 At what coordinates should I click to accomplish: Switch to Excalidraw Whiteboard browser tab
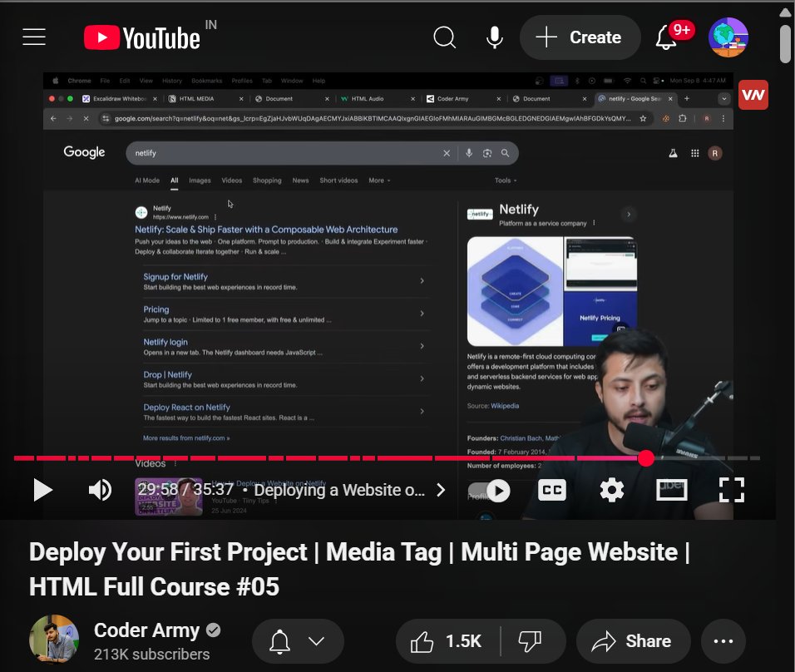(120, 99)
